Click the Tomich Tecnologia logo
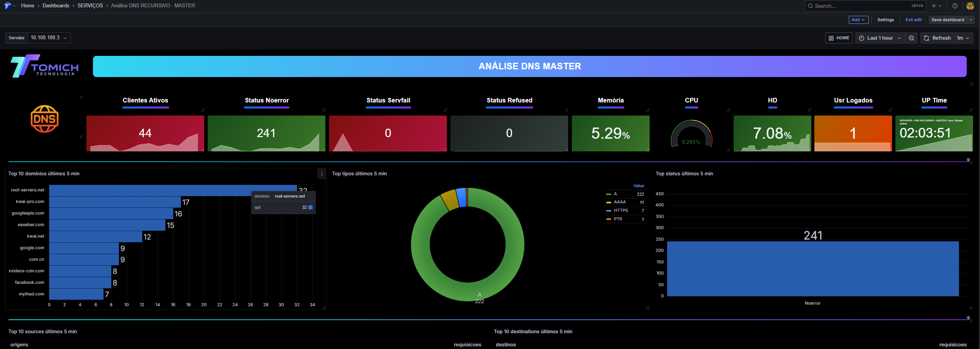Screen dimensions: 980x349 pyautogui.click(x=45, y=66)
